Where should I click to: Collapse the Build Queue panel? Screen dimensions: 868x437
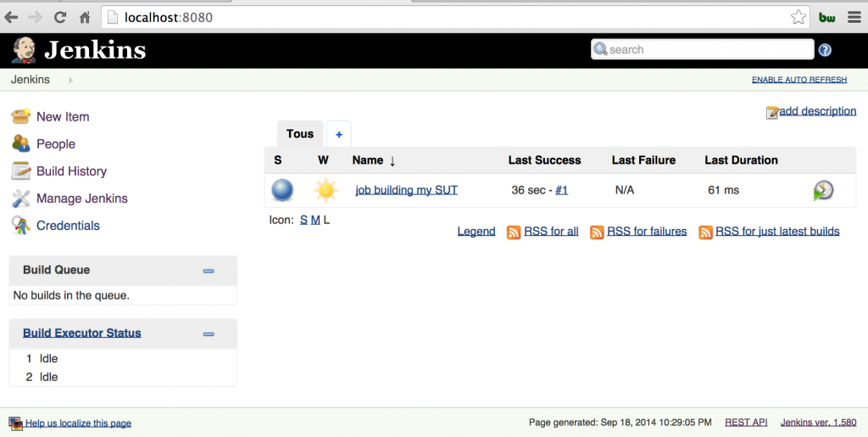209,271
